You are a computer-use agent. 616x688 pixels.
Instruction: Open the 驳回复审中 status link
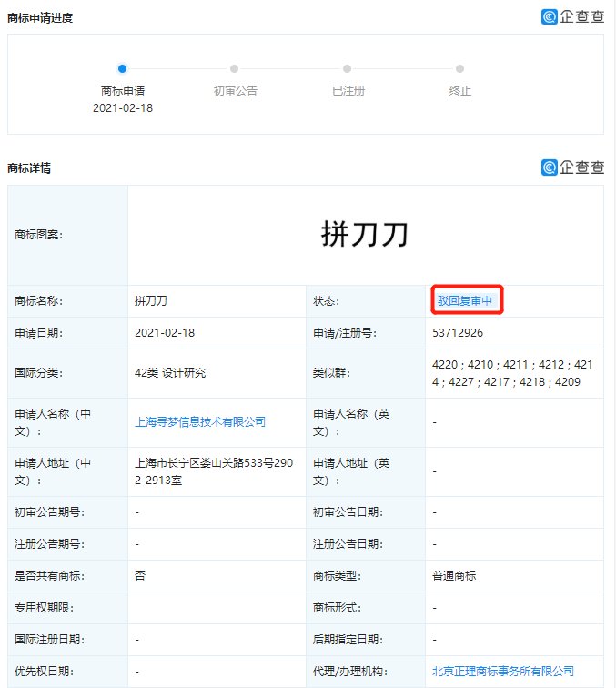tap(464, 300)
